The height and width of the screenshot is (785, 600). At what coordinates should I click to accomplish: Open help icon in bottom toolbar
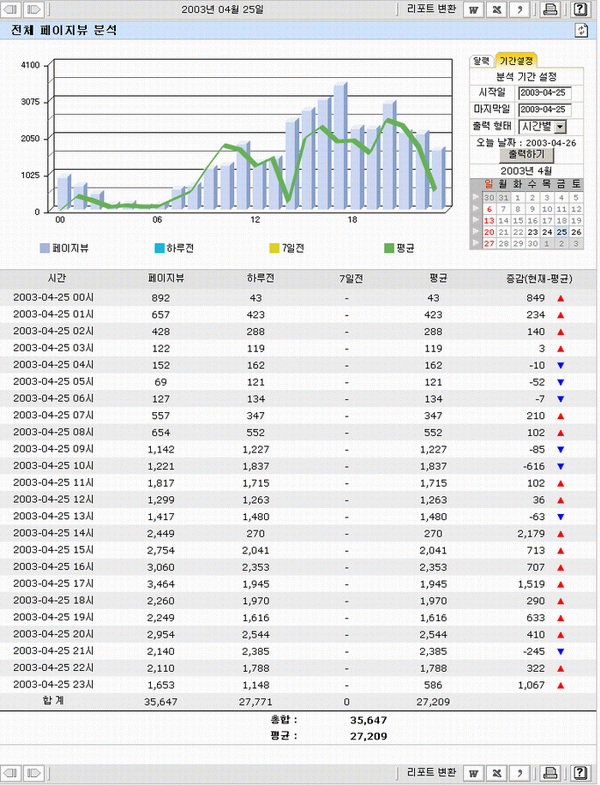(x=580, y=773)
